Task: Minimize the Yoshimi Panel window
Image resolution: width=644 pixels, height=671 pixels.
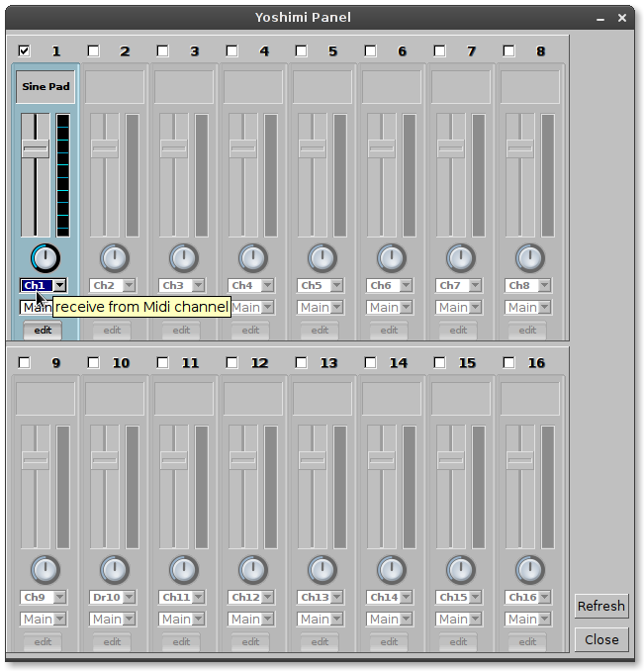Action: 600,19
